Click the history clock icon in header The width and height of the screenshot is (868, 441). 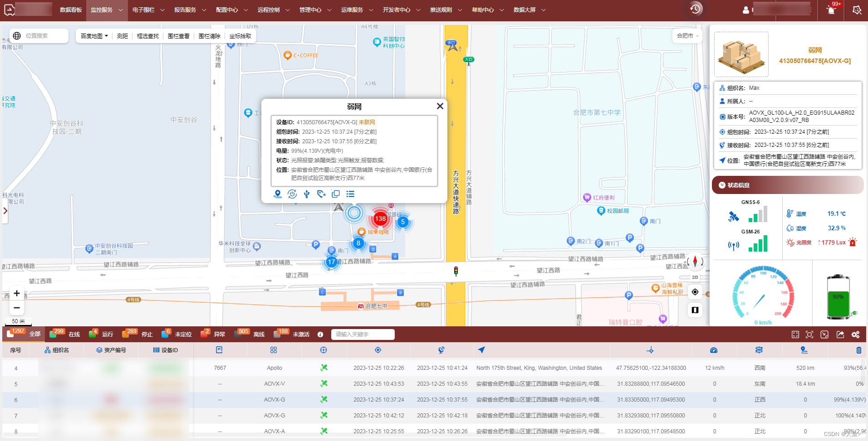pyautogui.click(x=695, y=9)
